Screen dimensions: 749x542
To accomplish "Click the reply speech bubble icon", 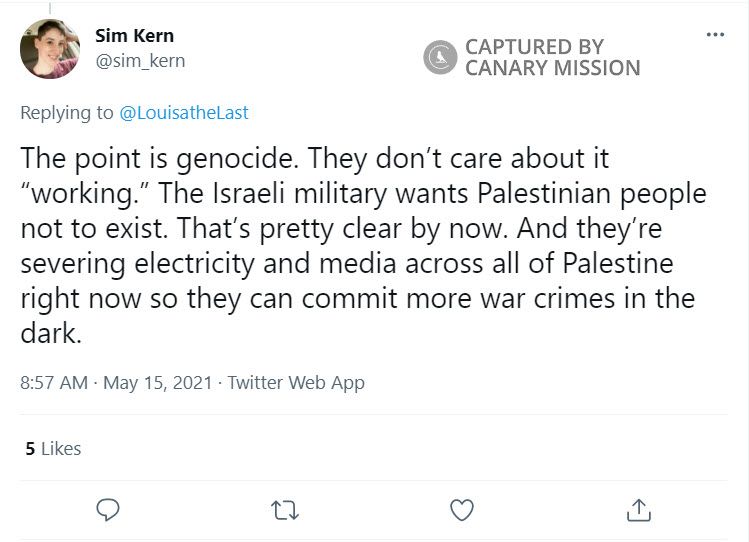I will coord(108,510).
